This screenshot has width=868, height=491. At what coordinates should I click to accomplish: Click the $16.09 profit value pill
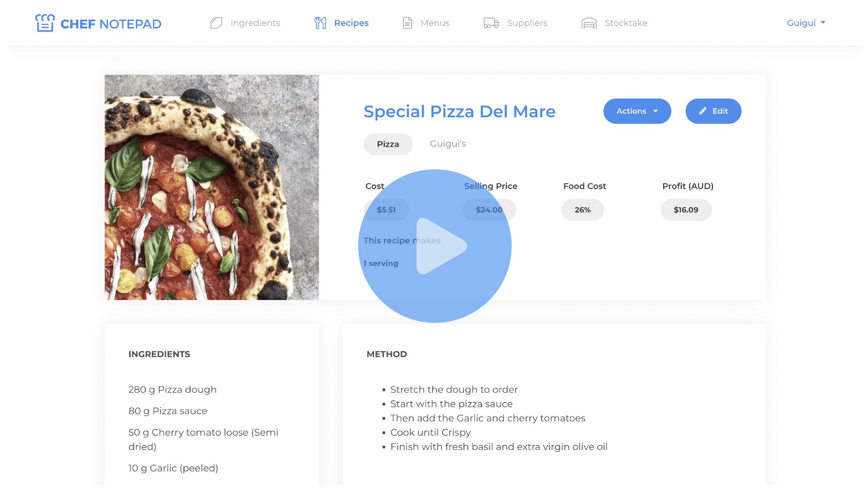pos(685,210)
